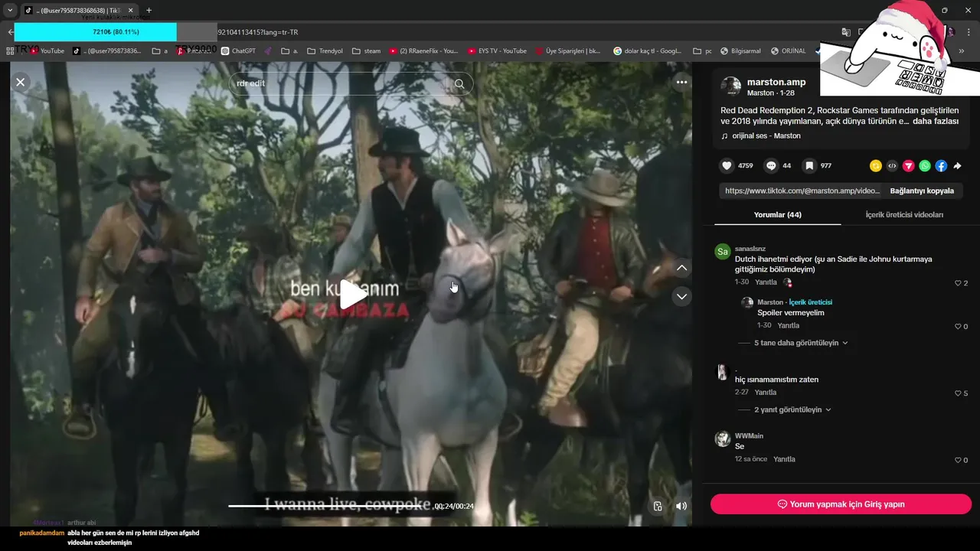Click 'Yorum yapmak için Giriş yapın' button
This screenshot has height=551, width=980.
click(841, 504)
